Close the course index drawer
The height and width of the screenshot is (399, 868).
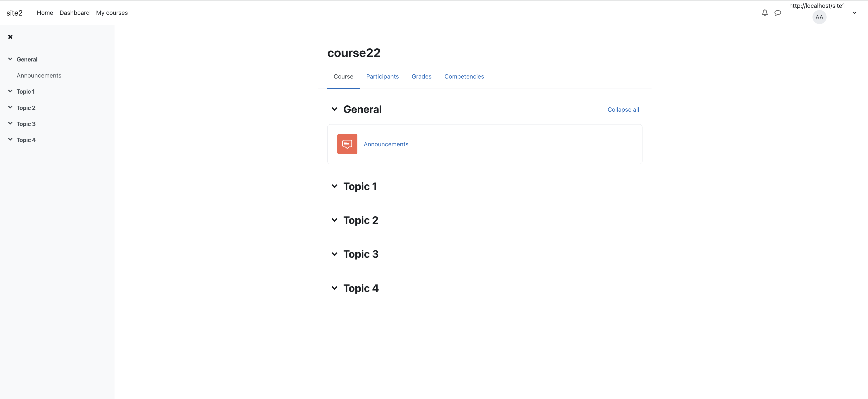point(10,37)
